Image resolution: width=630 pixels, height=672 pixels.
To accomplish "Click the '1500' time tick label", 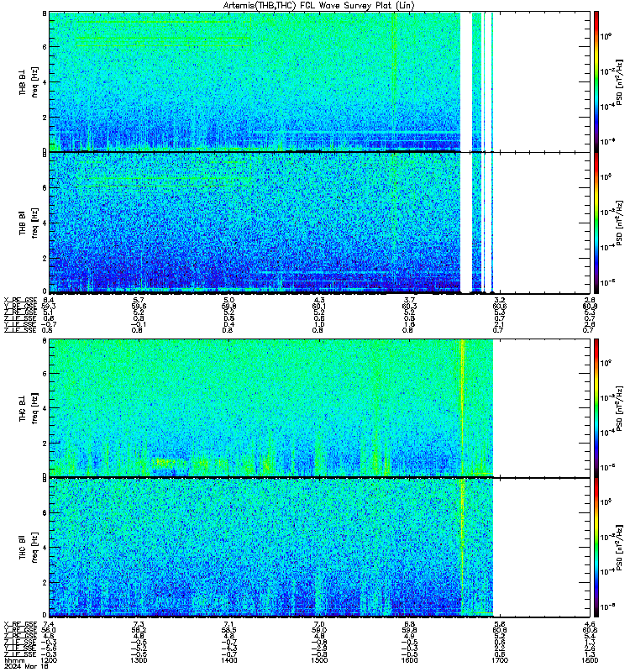I will coord(319,660).
